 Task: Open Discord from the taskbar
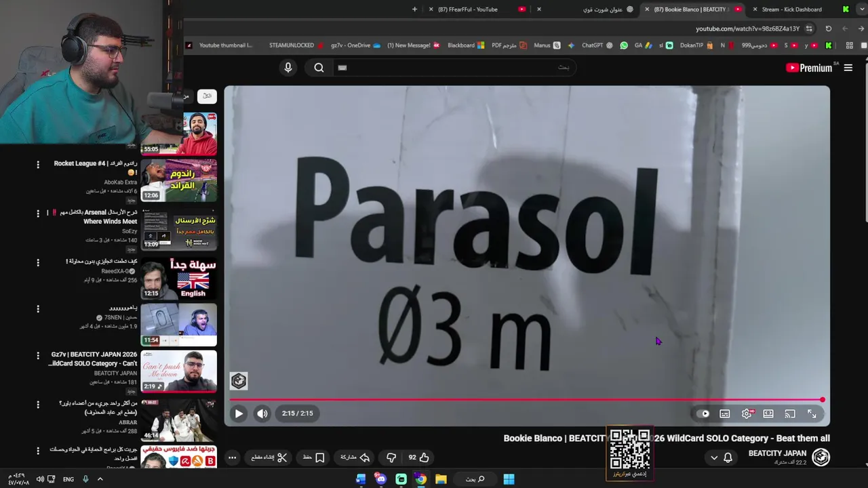[380, 479]
